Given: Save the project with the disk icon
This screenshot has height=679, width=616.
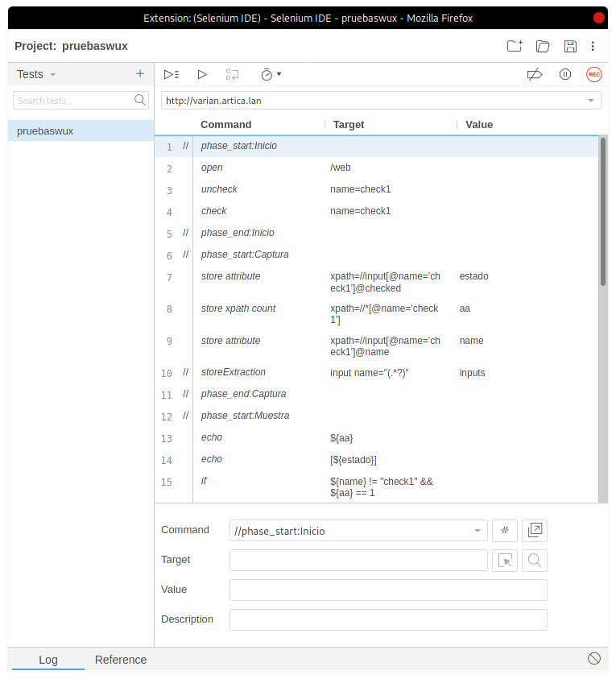Looking at the screenshot, I should click(x=570, y=46).
